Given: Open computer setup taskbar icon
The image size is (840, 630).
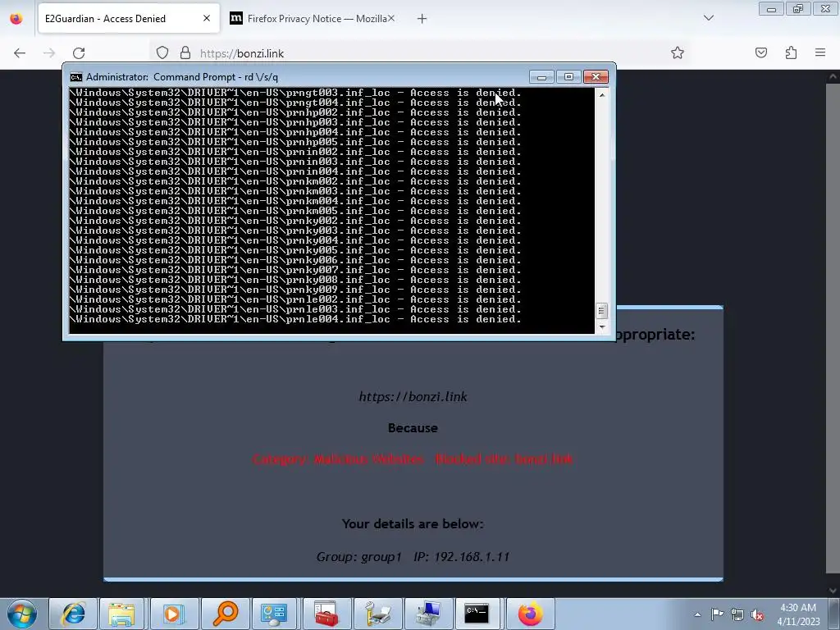Looking at the screenshot, I should point(428,614).
